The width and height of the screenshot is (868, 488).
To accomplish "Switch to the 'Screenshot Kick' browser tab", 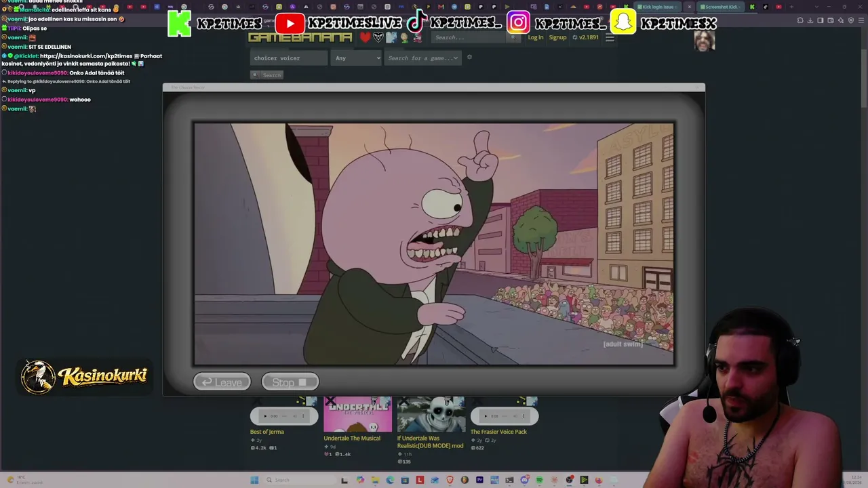I will (720, 7).
